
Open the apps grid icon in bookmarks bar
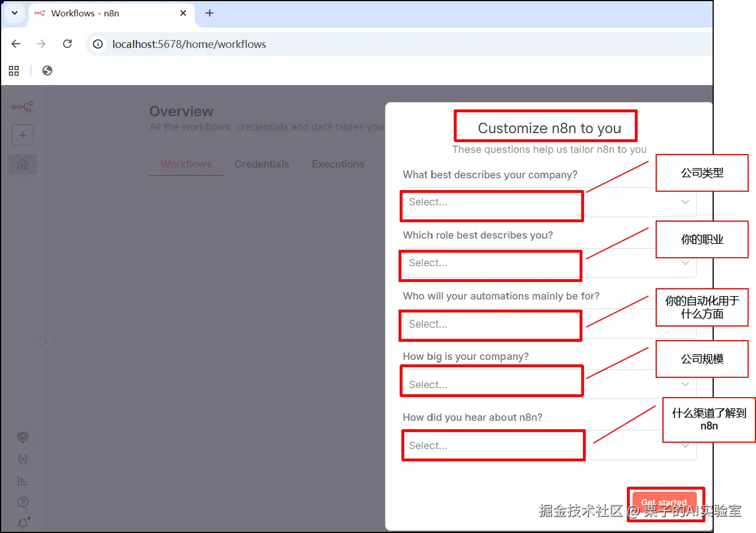tap(14, 71)
